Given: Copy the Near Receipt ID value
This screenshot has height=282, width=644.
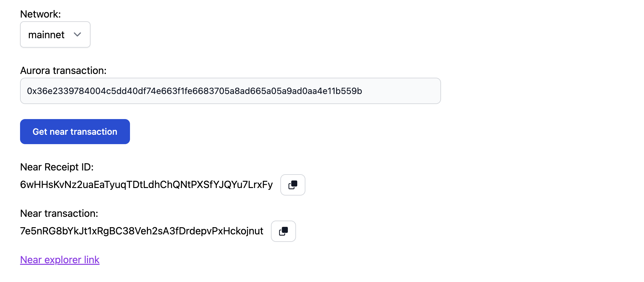Looking at the screenshot, I should pos(293,185).
